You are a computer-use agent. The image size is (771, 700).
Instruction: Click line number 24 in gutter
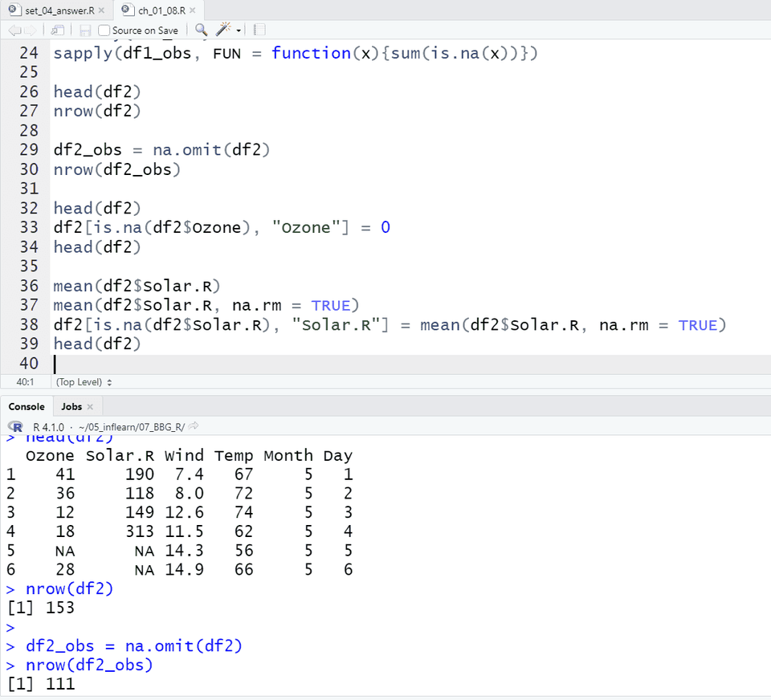click(x=29, y=53)
